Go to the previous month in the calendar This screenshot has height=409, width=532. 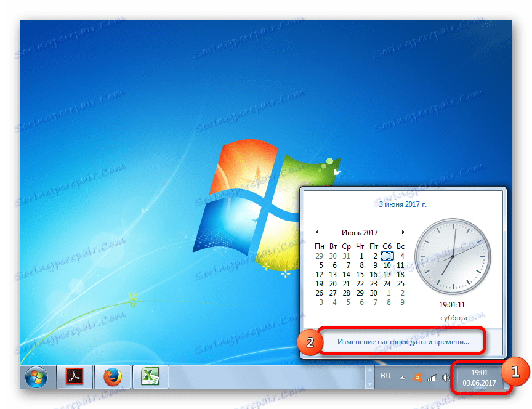coord(317,232)
